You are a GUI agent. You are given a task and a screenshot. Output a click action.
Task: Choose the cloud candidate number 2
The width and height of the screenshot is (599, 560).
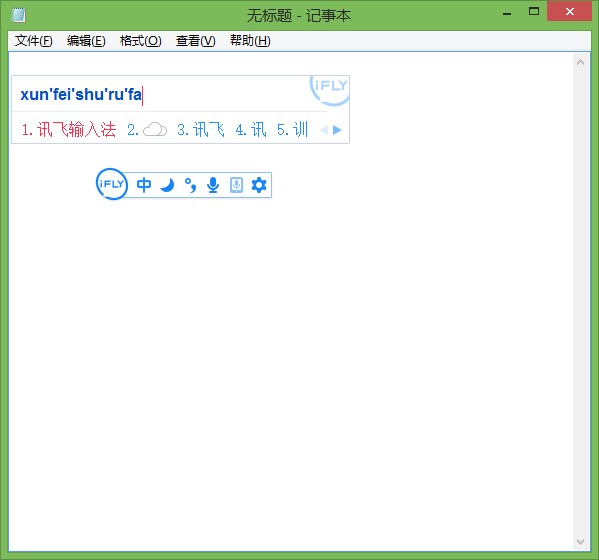[x=147, y=130]
